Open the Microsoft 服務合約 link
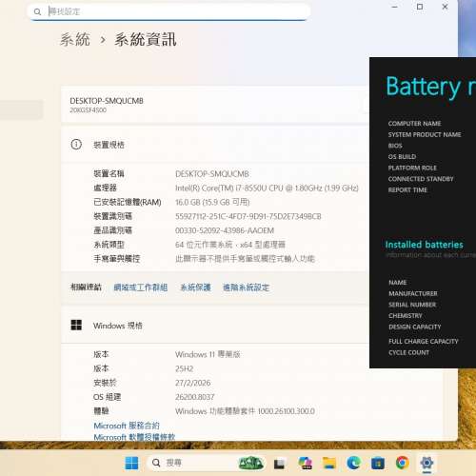 127,426
